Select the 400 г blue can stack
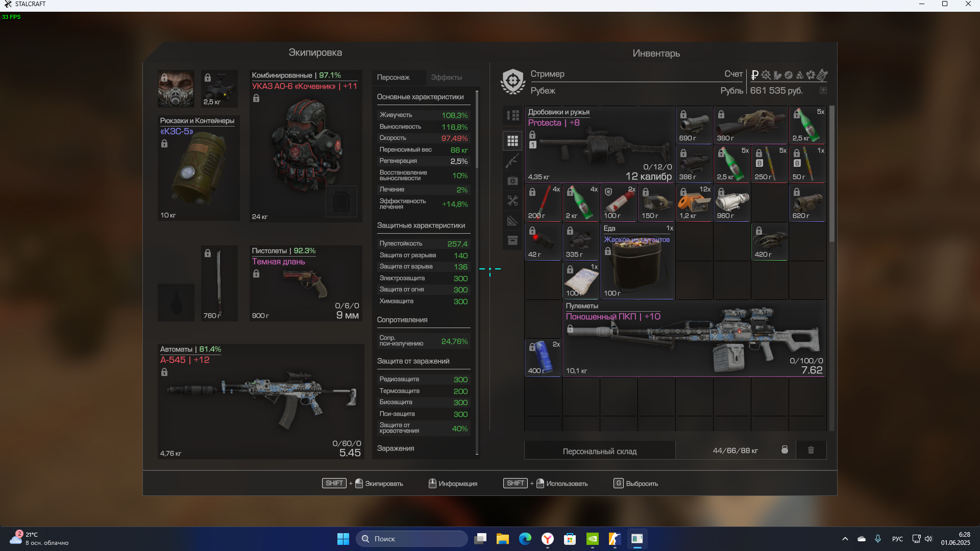 (x=543, y=358)
